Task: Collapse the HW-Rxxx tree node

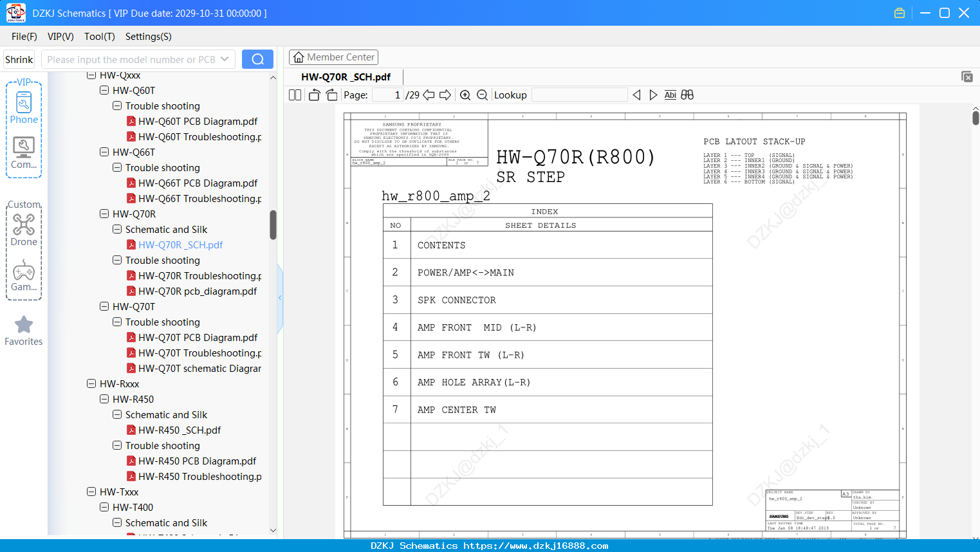Action: 91,384
